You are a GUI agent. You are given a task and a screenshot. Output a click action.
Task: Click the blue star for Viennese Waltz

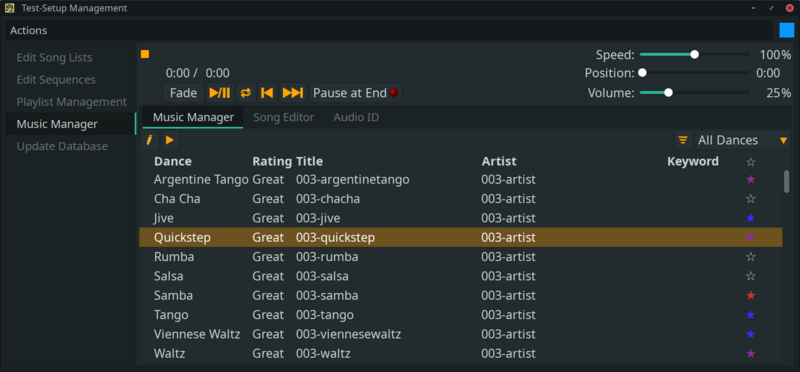click(x=751, y=334)
